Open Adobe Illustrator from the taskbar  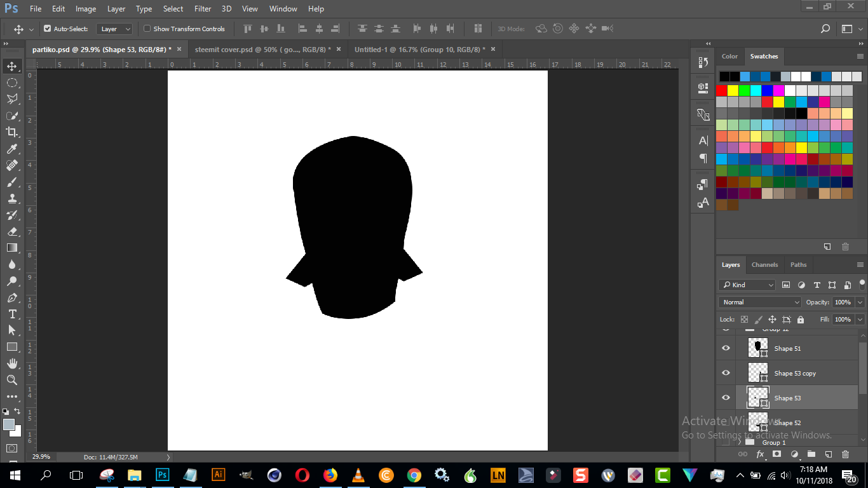[x=218, y=475]
